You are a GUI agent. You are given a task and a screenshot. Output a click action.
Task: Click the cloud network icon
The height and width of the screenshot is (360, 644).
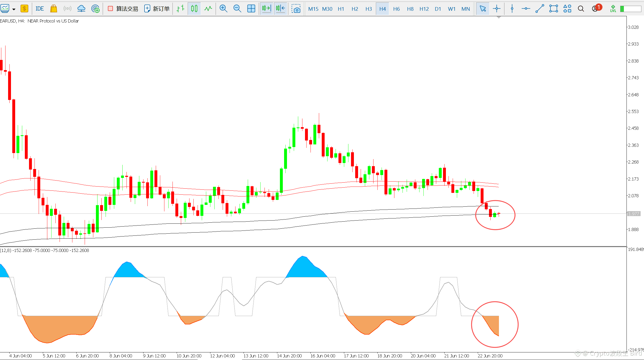[82, 9]
